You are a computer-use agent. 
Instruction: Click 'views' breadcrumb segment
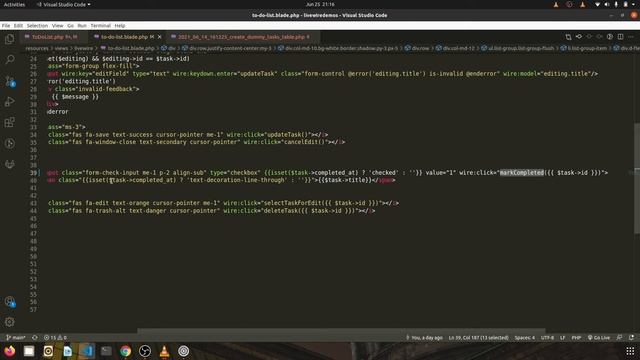coord(61,48)
